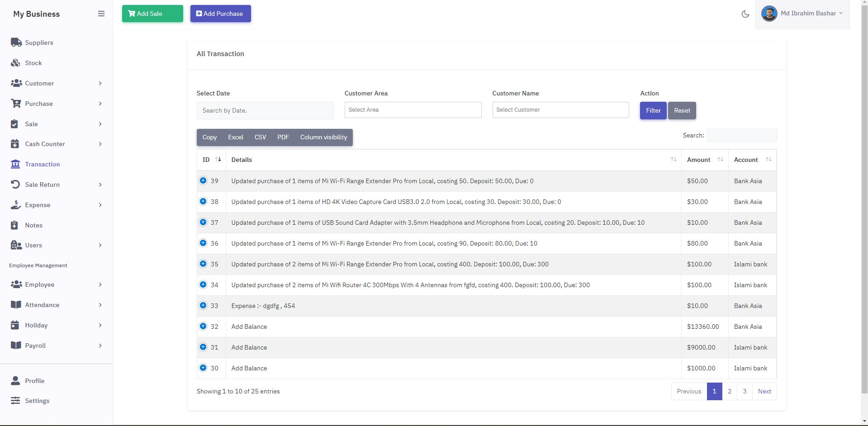The width and height of the screenshot is (868, 426).
Task: Expand the Expense submenu chevron
Action: (100, 205)
